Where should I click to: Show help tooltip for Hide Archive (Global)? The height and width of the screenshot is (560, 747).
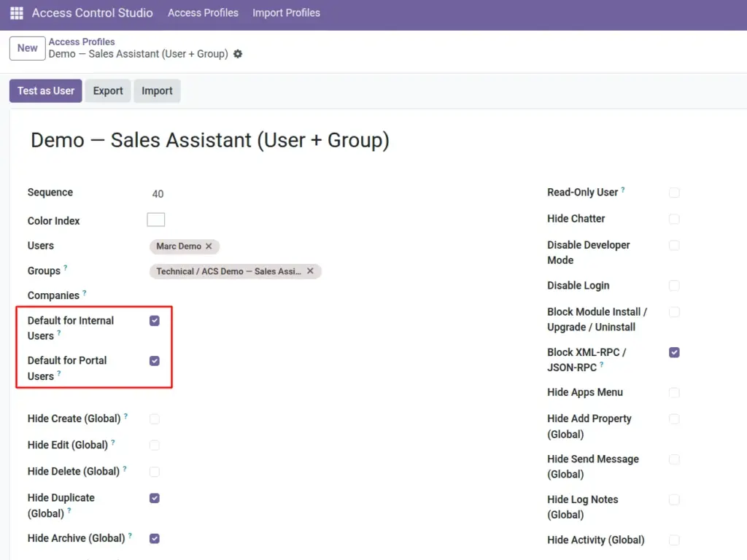[x=130, y=535]
